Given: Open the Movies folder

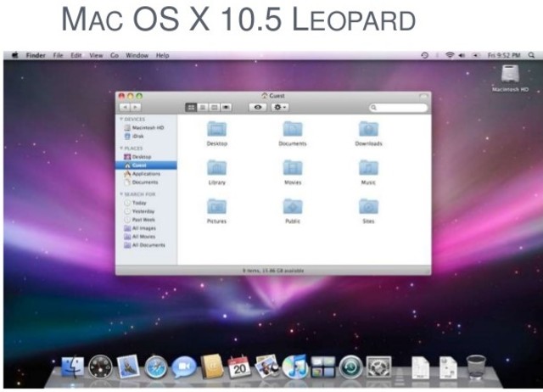Looking at the screenshot, I should pos(293,168).
